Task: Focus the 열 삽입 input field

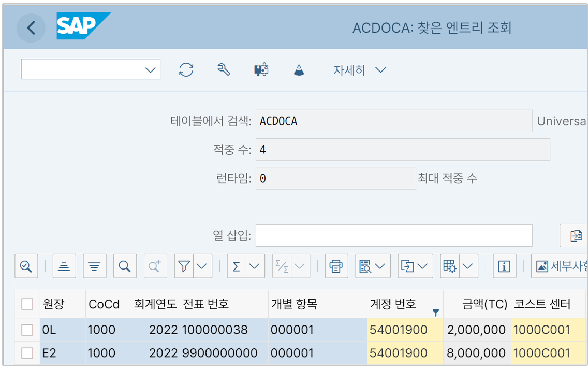Action: [394, 235]
